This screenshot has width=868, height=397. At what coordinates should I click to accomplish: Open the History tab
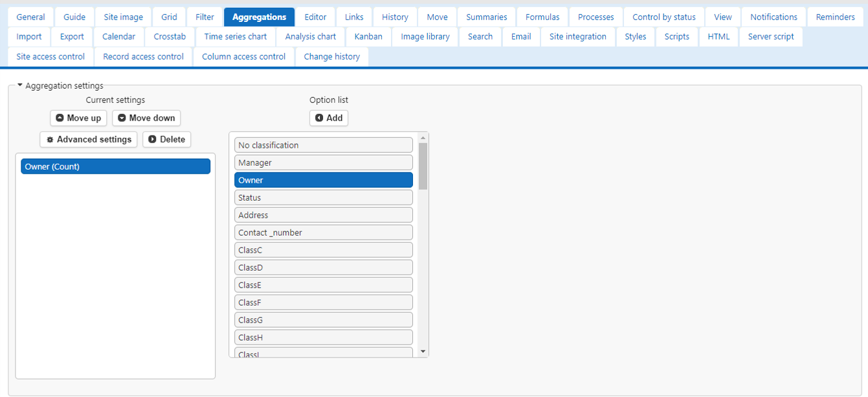pos(395,17)
